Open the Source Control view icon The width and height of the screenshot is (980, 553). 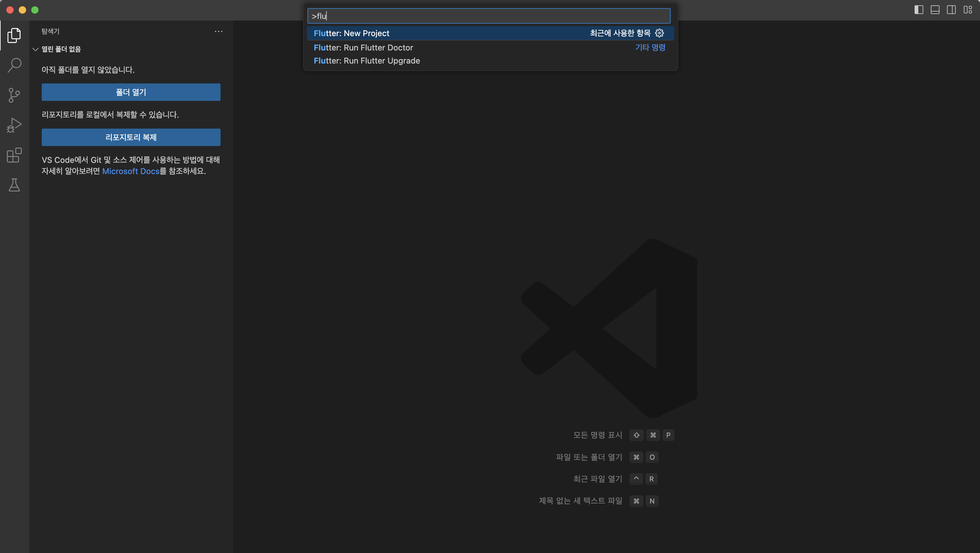[14, 95]
